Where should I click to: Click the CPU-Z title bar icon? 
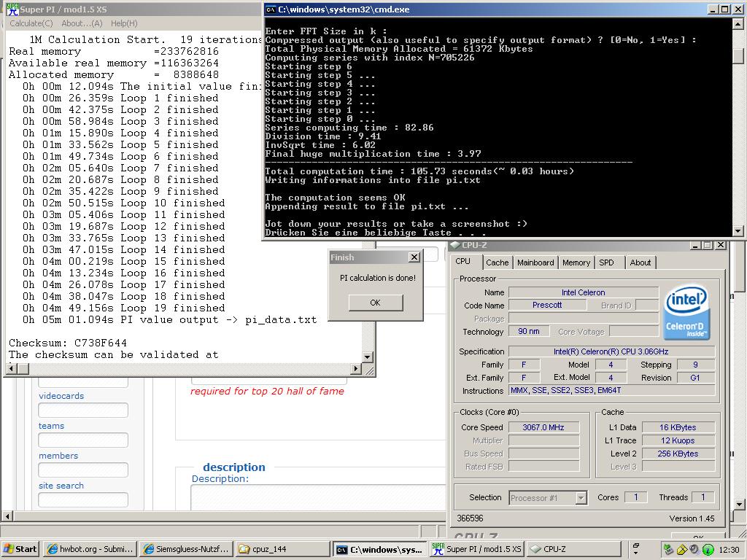(456, 245)
